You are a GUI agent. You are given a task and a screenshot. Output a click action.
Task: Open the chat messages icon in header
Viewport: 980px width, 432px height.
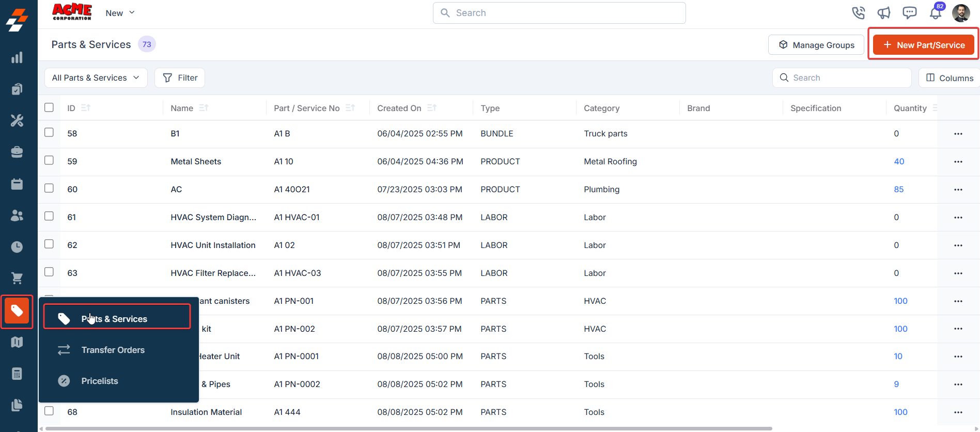coord(909,13)
